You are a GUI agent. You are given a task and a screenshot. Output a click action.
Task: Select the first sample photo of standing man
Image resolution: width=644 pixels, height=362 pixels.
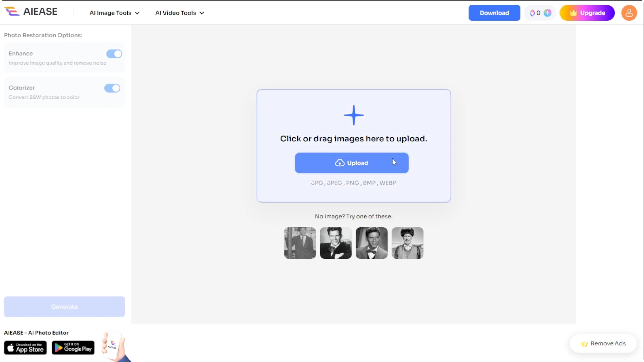(300, 243)
